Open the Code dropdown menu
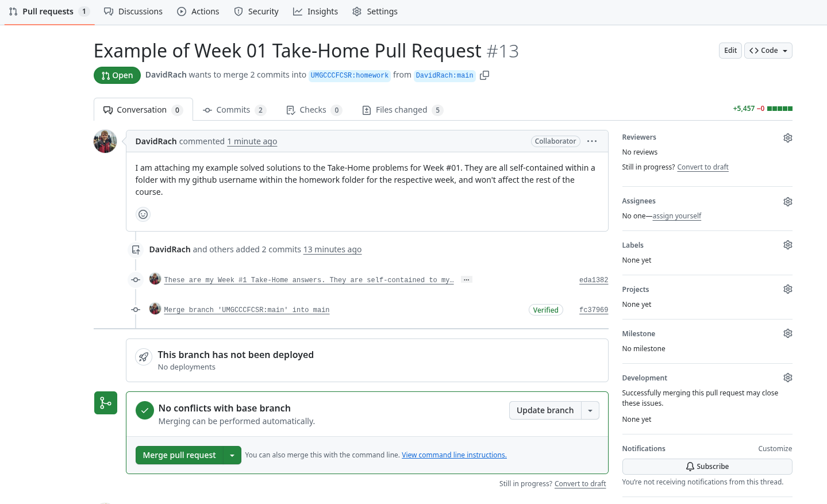 point(768,51)
